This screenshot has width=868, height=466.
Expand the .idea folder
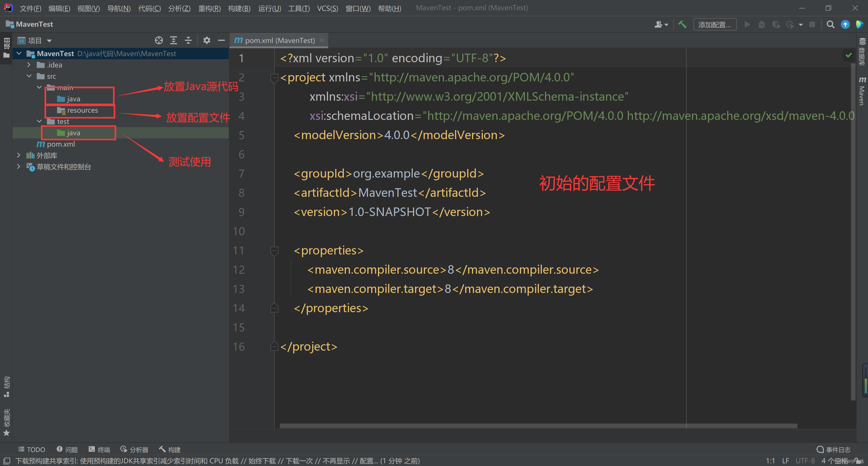[29, 65]
